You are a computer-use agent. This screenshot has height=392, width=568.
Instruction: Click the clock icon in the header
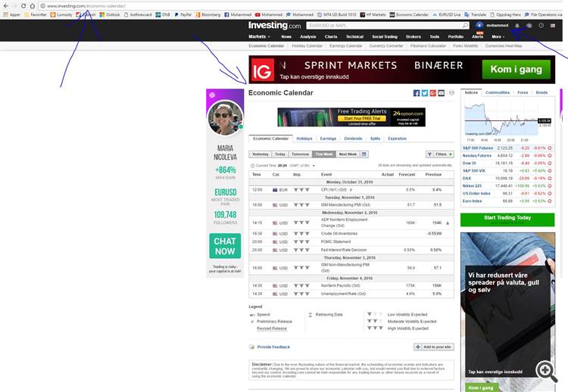point(541,25)
